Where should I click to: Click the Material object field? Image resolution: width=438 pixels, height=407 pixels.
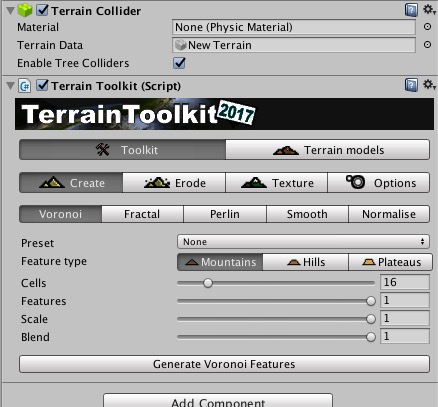click(x=294, y=27)
